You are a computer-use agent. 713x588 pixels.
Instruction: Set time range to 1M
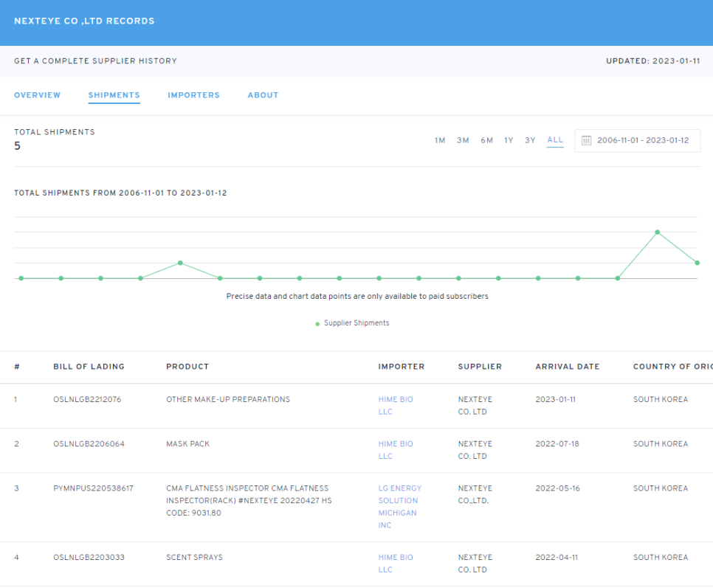[x=440, y=140]
